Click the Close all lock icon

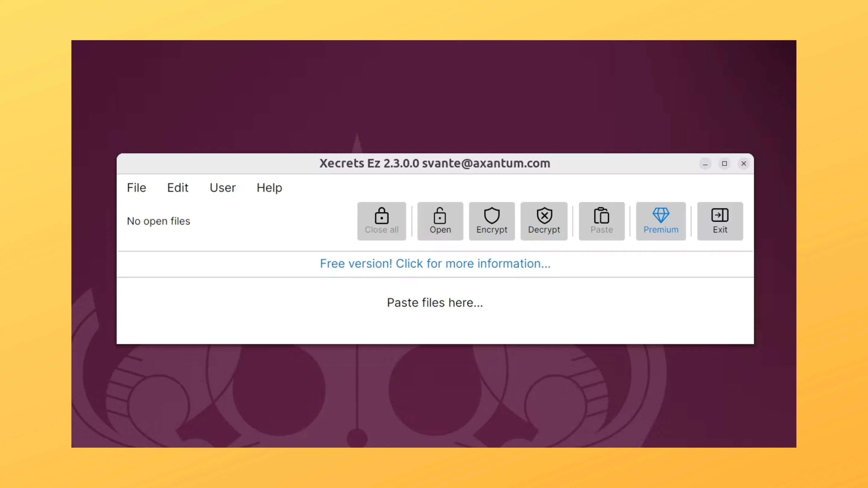pyautogui.click(x=382, y=216)
